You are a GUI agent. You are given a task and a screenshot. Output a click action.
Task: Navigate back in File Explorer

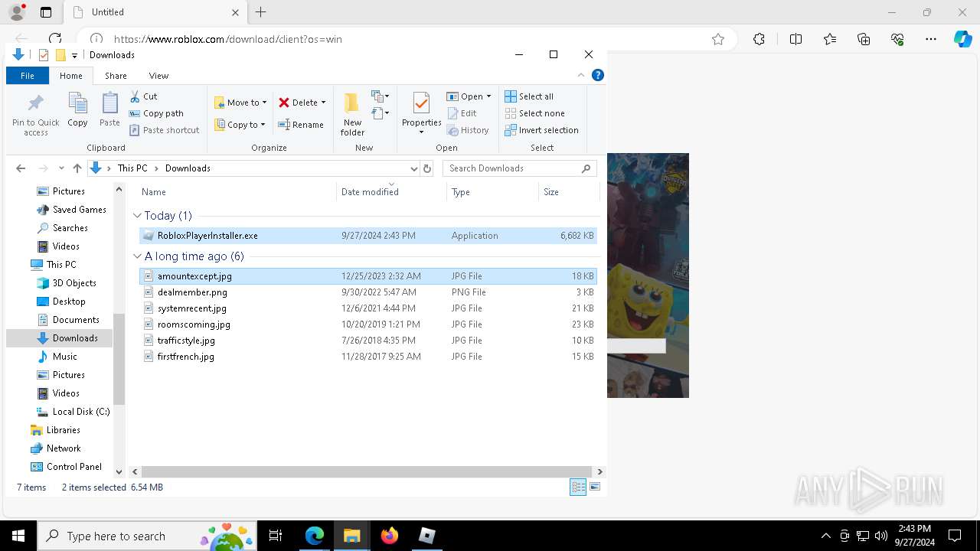21,168
